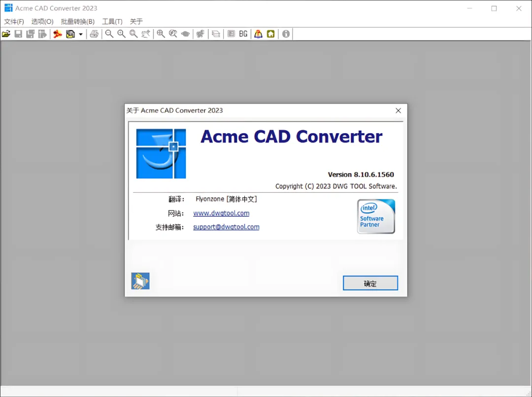Open the www.dwgtool.com website link

tap(221, 213)
